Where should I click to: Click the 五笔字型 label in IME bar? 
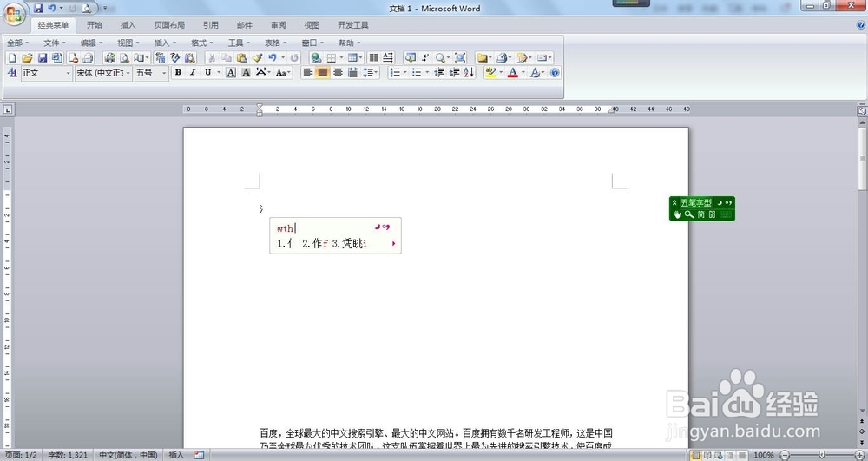(x=696, y=203)
